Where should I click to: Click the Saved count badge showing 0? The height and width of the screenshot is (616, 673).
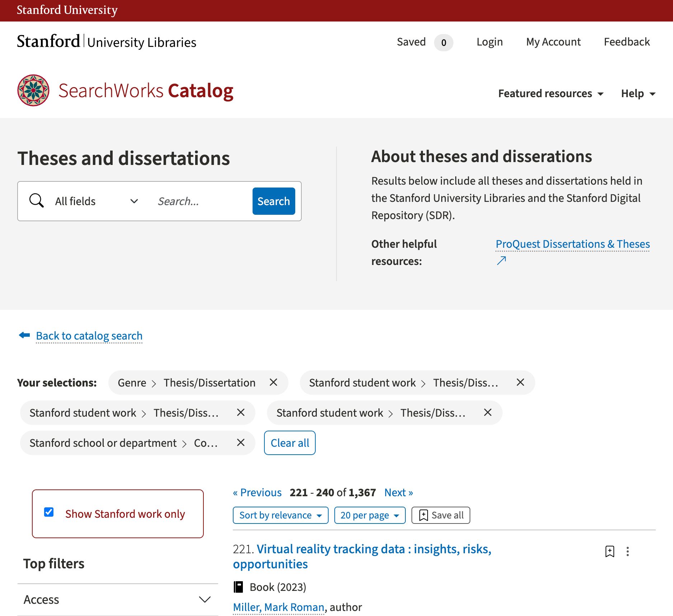click(x=443, y=43)
